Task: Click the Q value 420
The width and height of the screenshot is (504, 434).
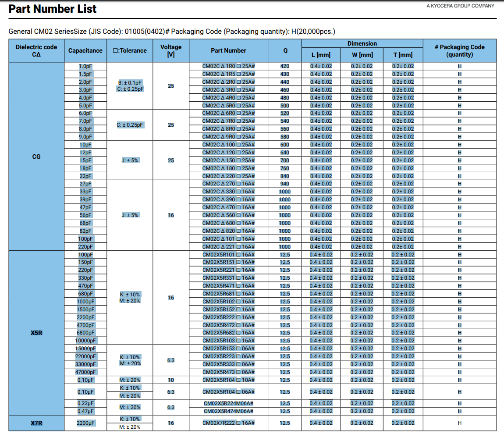Action: 285,66
